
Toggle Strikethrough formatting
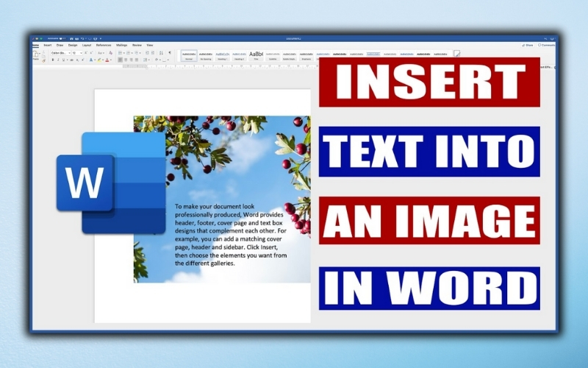coord(71,60)
